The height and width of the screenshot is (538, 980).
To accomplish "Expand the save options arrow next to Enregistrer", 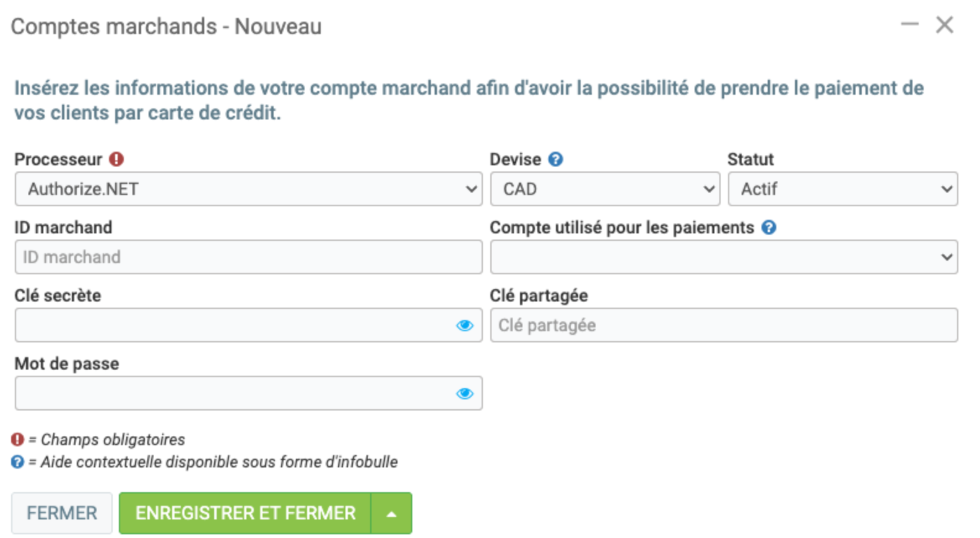I will pos(391,514).
